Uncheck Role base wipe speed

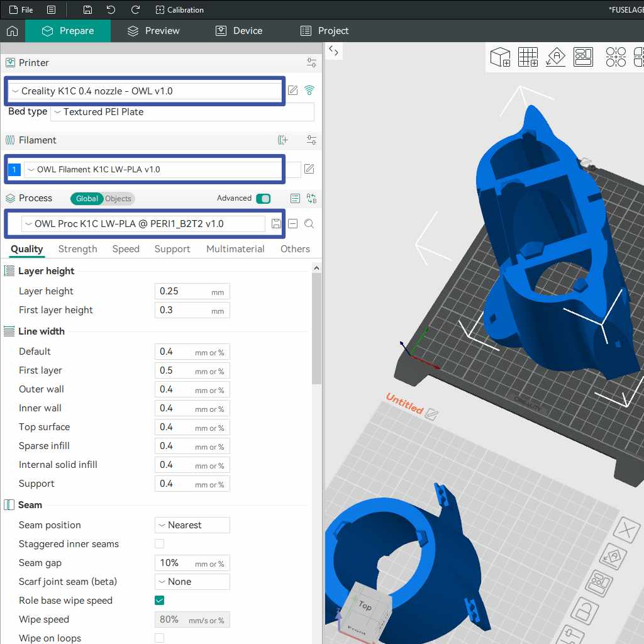click(160, 601)
